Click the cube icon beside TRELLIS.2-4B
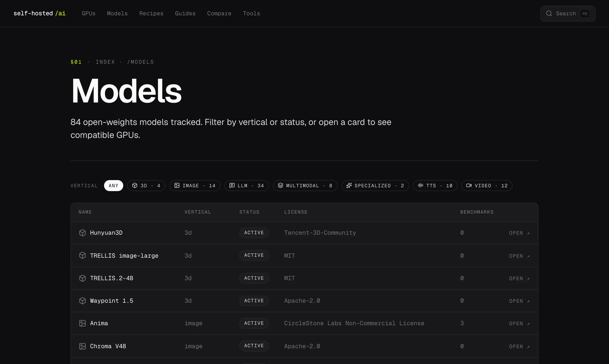 82,278
